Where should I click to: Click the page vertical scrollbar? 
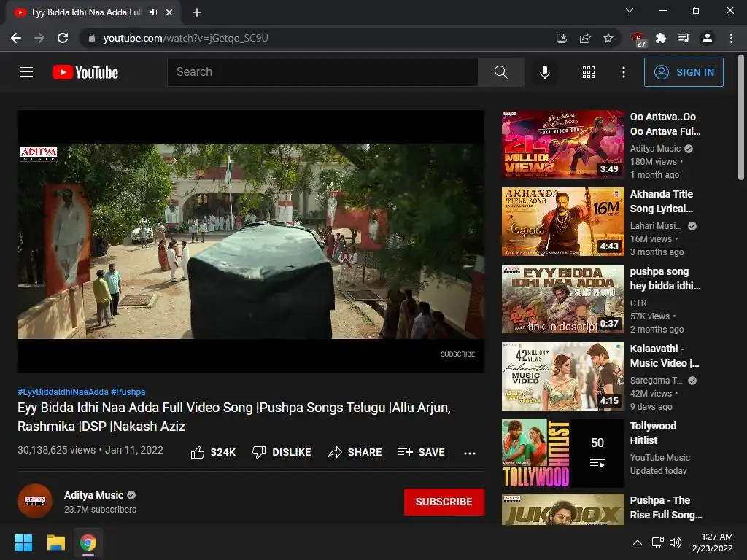[741, 119]
